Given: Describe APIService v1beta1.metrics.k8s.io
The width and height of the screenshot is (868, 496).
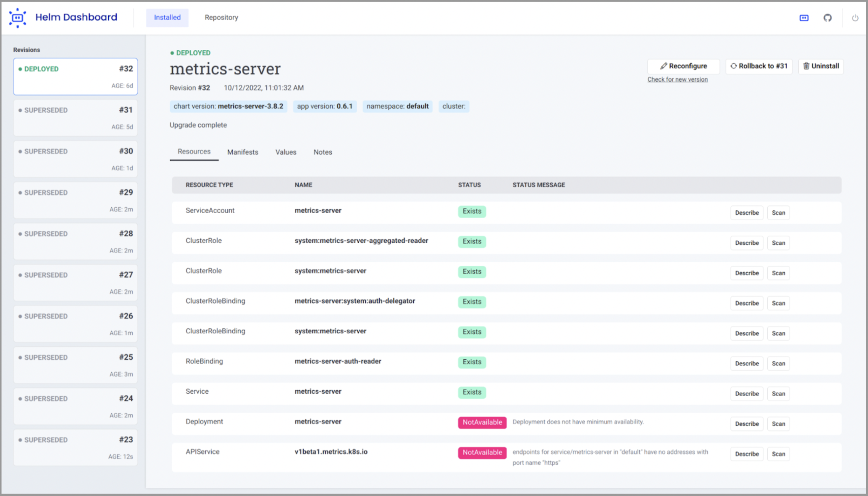Looking at the screenshot, I should click(747, 454).
